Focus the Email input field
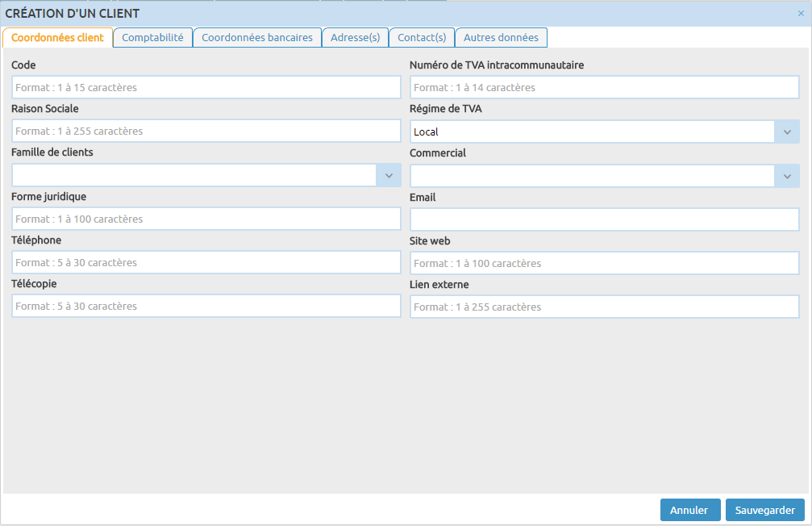The height and width of the screenshot is (526, 812). coord(604,219)
